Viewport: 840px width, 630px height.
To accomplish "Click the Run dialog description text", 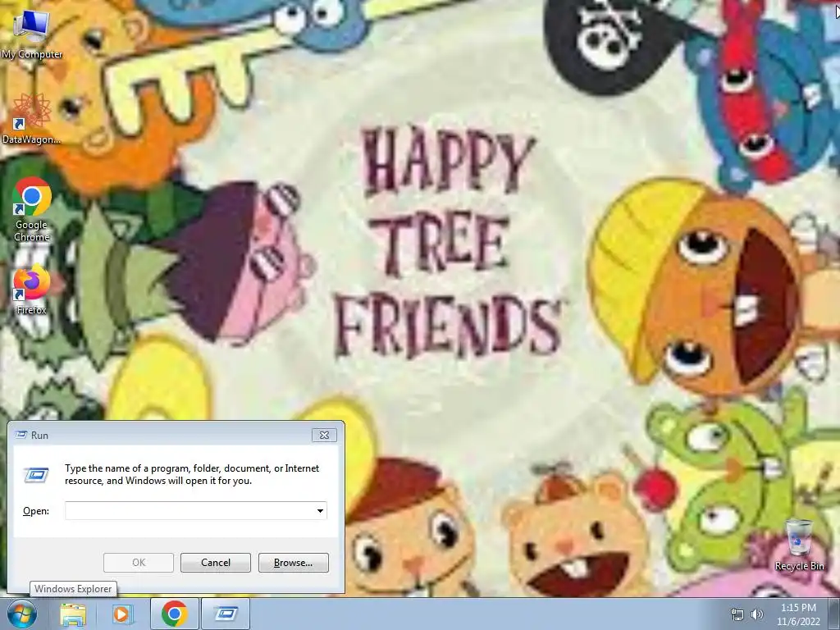I will 192,474.
